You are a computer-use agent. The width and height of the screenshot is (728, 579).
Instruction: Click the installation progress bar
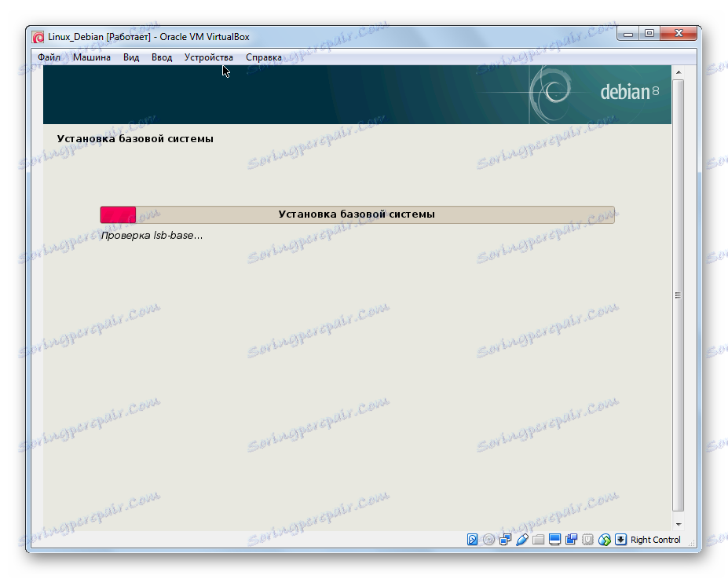(357, 214)
